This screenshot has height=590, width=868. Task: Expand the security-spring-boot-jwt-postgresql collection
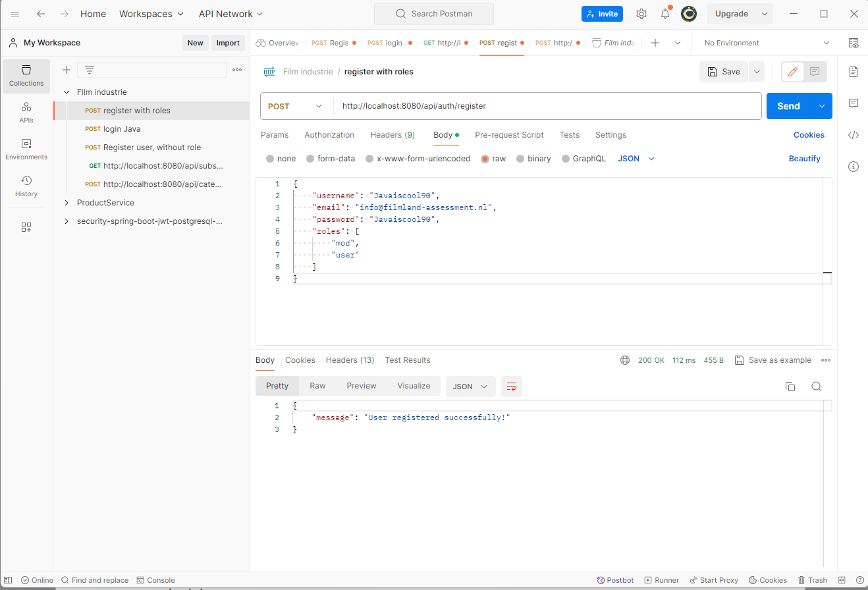(x=67, y=221)
